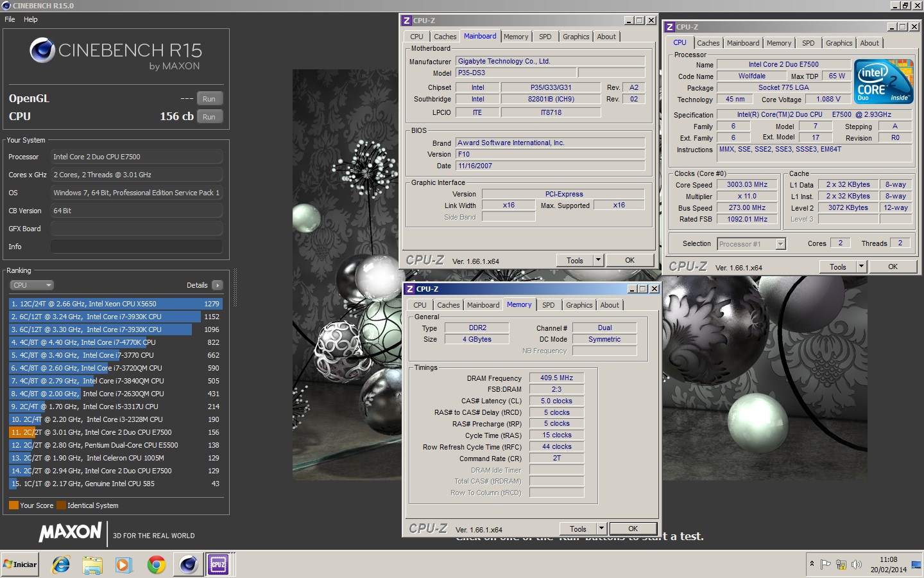The width and height of the screenshot is (924, 578).
Task: Open Cinebench File menu
Action: 10,19
